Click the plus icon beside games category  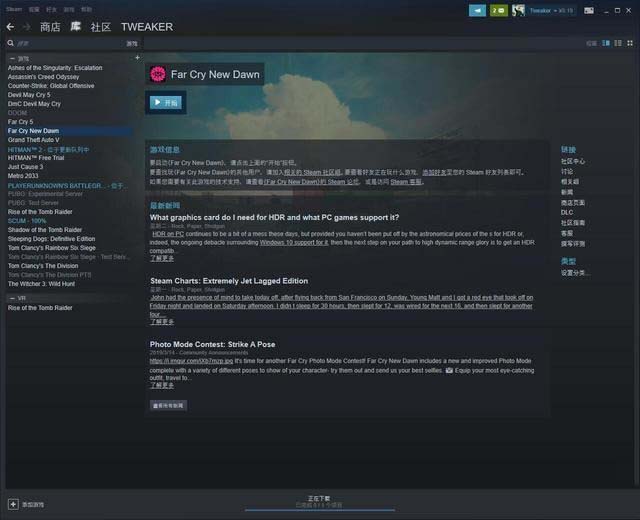coord(137,58)
